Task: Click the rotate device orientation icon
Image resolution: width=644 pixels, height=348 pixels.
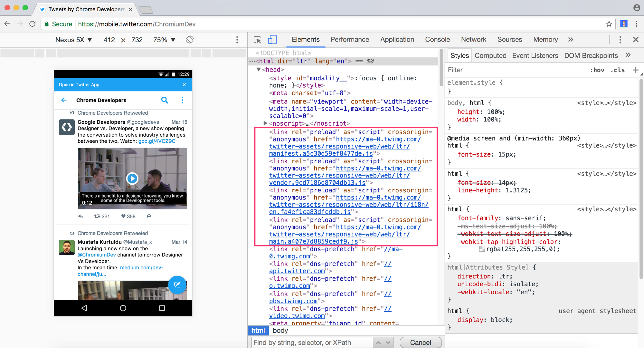Action: [190, 40]
